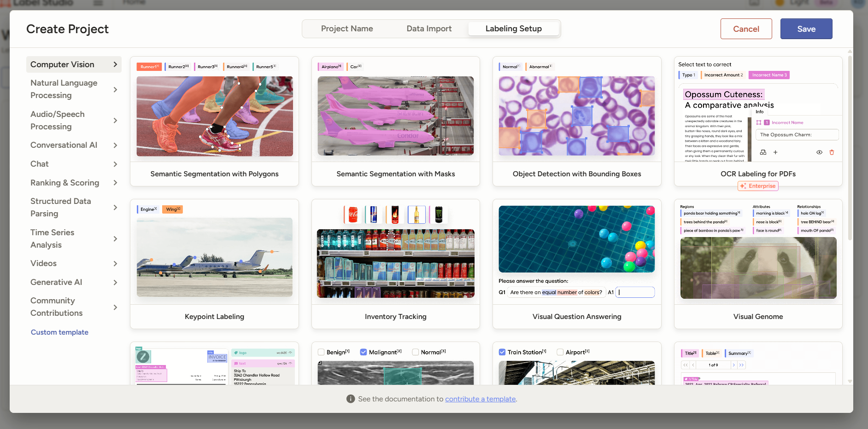
Task: Click the 'Engine' label
Action: [x=148, y=209]
